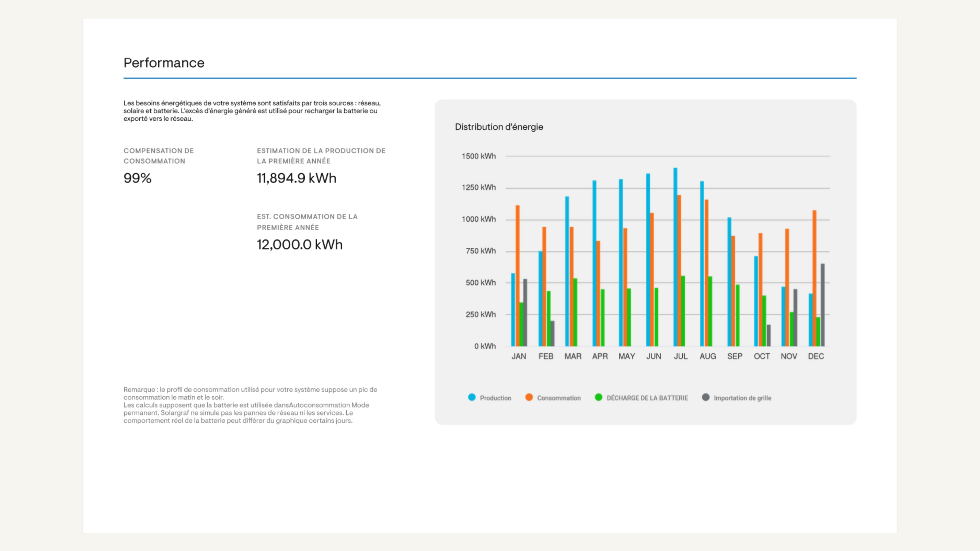Click the 99% compensation value
Screen dimensions: 980x551
pos(137,178)
